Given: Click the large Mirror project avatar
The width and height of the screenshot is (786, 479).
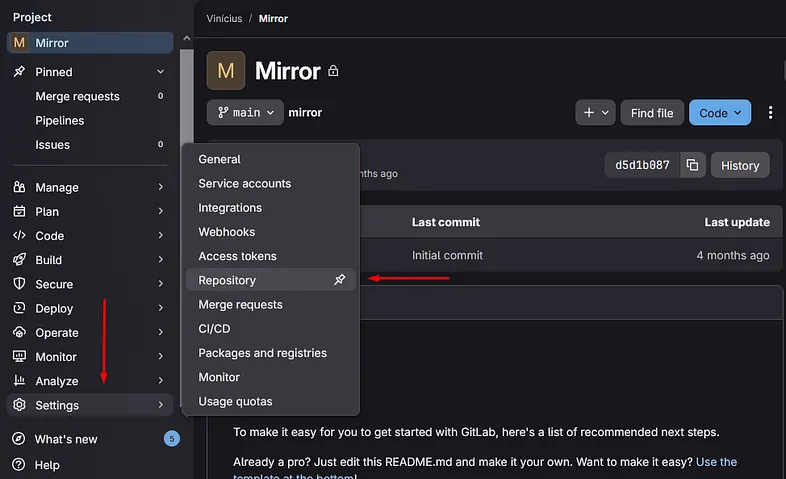Looking at the screenshot, I should click(226, 71).
